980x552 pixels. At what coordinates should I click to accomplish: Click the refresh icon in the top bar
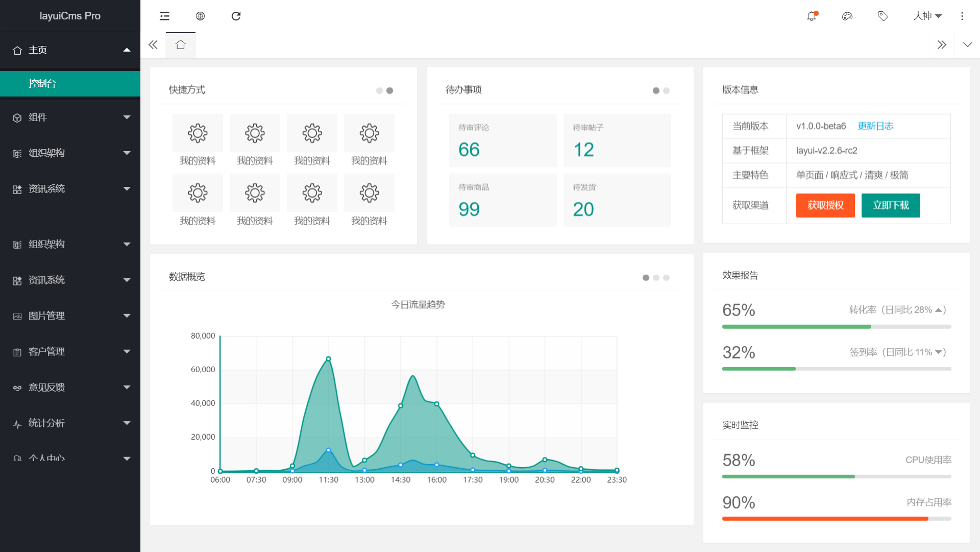coord(236,16)
